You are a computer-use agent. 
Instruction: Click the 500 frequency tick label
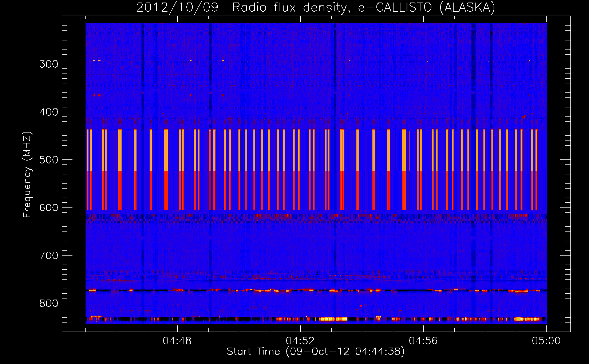point(49,160)
